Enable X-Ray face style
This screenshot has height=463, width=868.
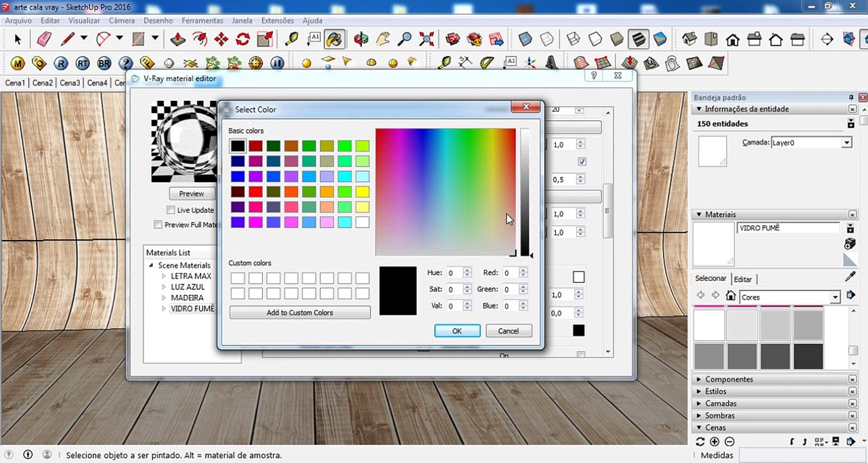[525, 39]
